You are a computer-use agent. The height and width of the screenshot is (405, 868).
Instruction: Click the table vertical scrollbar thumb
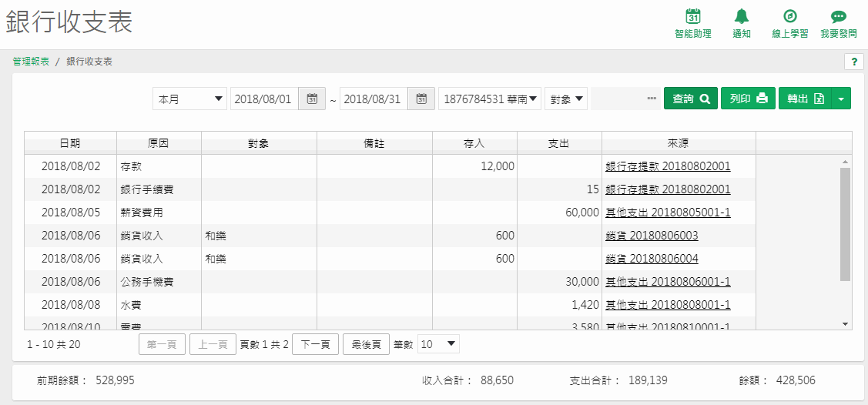845,224
